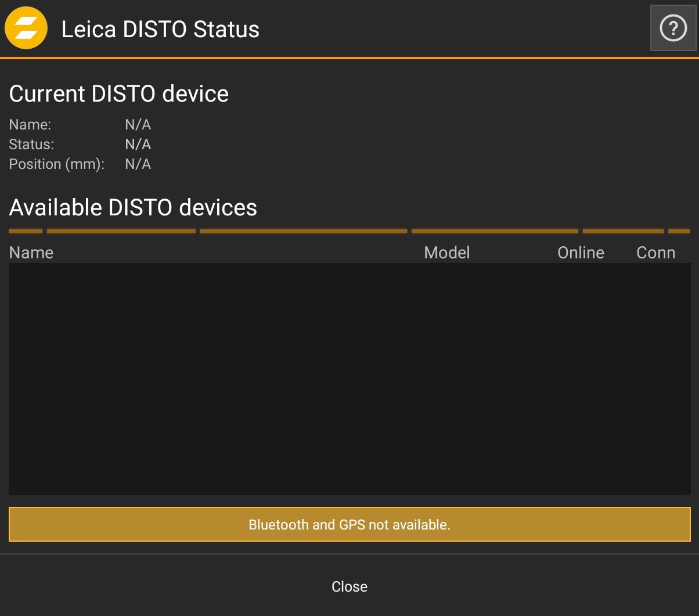699x616 pixels.
Task: Click the Leica DISTO Status title text
Action: [x=160, y=29]
